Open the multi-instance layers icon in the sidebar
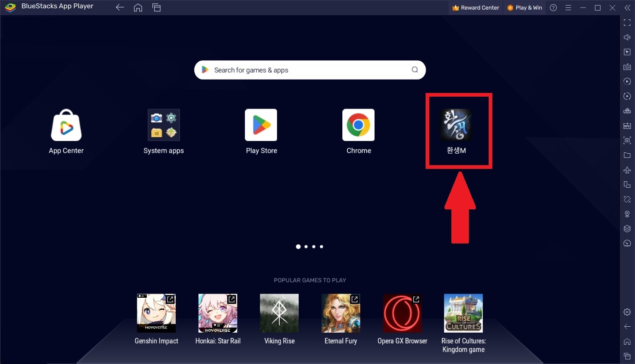The width and height of the screenshot is (635, 364). (x=627, y=229)
